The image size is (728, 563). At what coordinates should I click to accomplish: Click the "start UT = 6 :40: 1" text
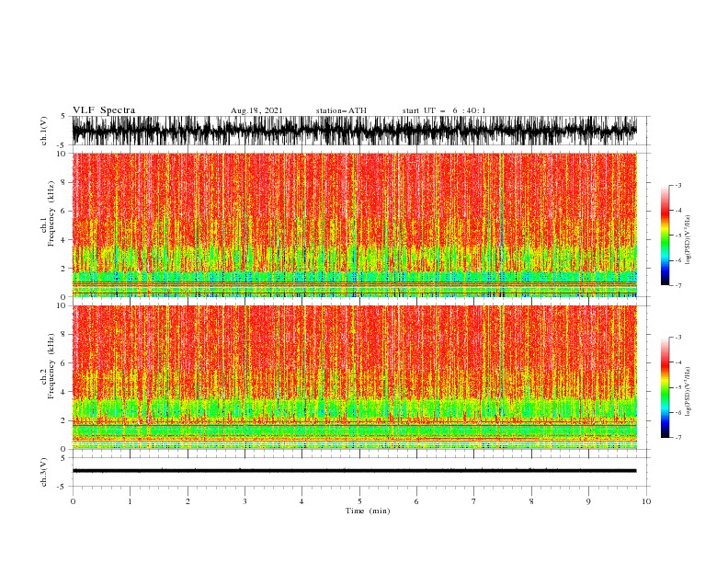point(444,110)
